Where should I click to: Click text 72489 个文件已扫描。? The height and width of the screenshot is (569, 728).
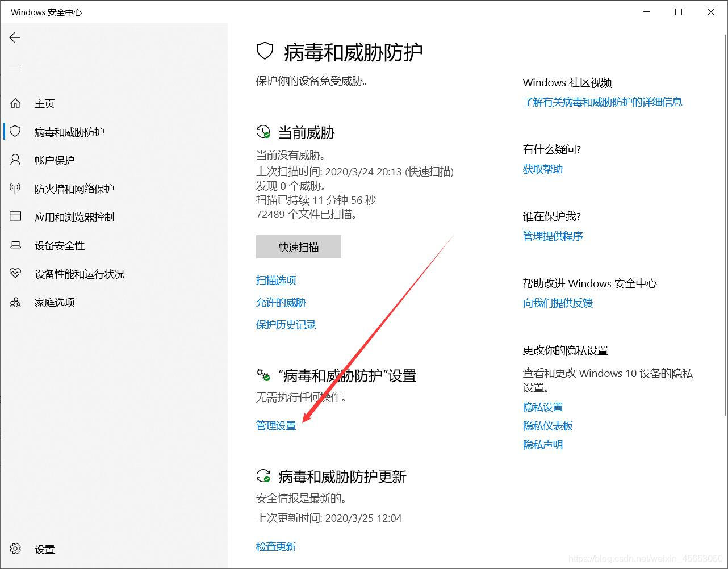[x=307, y=214]
